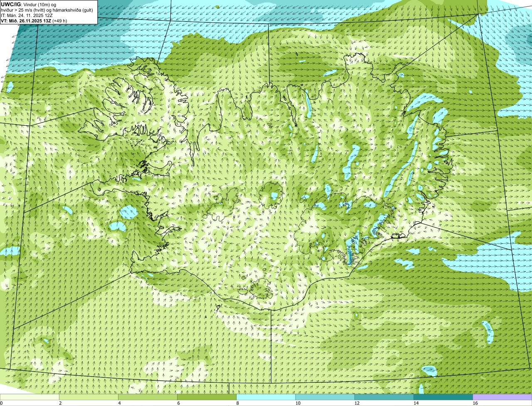Click the legend scale label "16"
This screenshot has width=532, height=406.
[x=475, y=403]
